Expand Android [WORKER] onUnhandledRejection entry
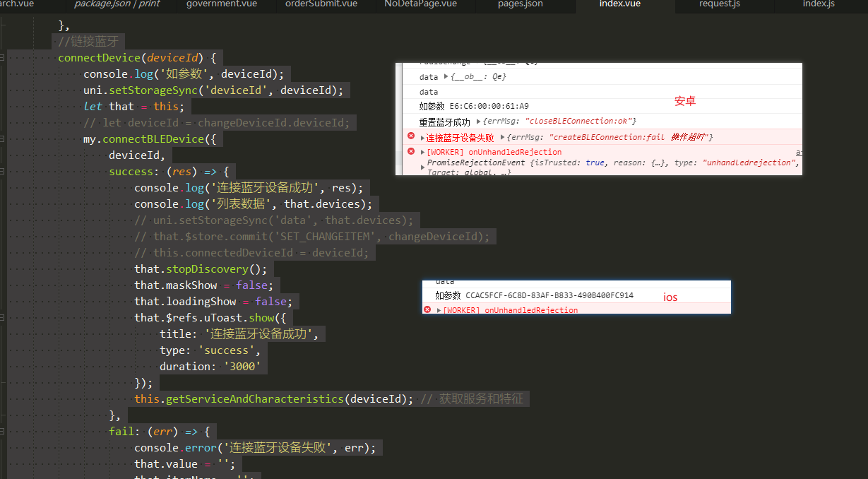Screen dimensions: 868x479 pos(423,152)
